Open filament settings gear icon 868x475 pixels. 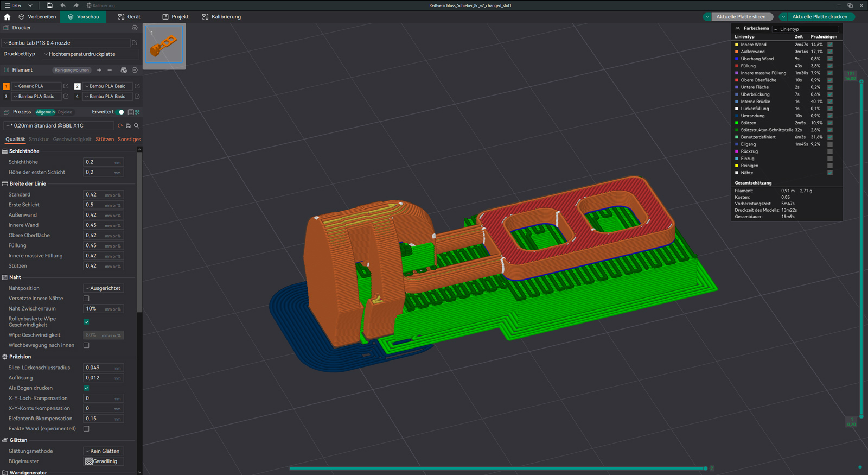click(135, 70)
